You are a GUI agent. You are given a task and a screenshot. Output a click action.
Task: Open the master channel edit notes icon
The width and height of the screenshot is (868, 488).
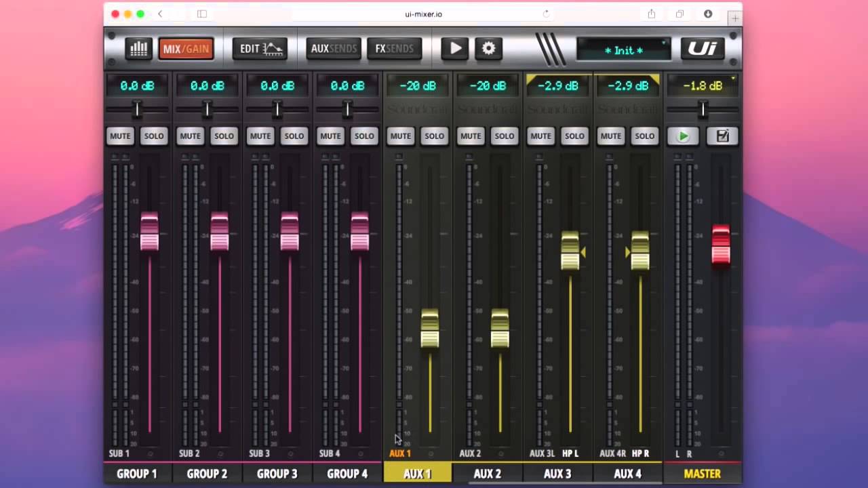(x=722, y=136)
